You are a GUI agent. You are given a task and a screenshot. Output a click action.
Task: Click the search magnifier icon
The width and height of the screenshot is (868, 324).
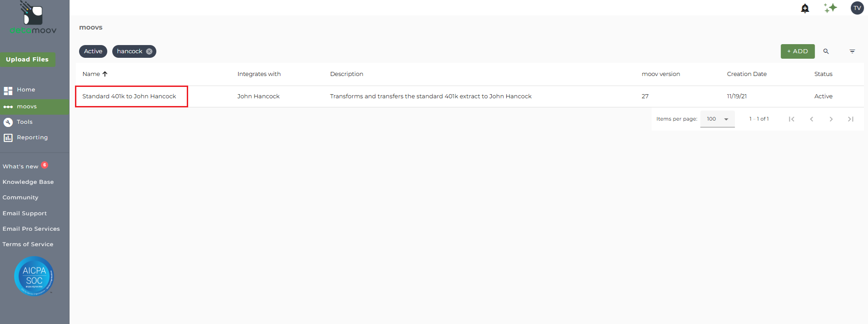pos(826,51)
